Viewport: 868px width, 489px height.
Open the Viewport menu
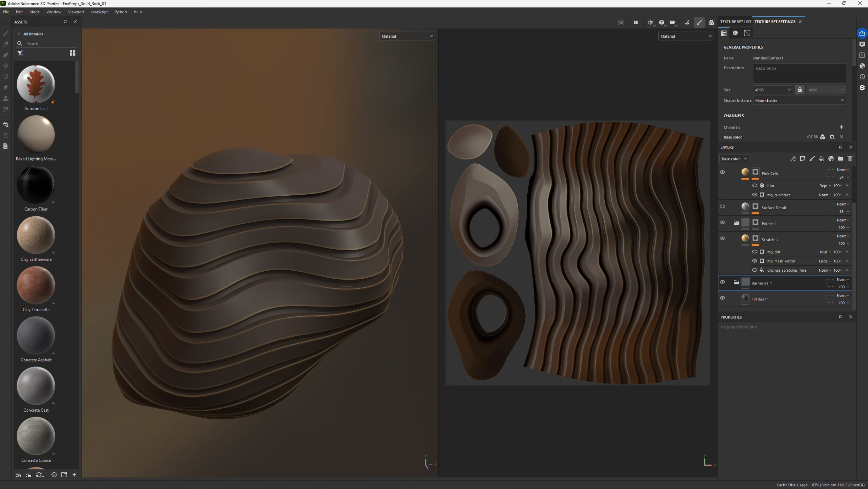pos(76,12)
